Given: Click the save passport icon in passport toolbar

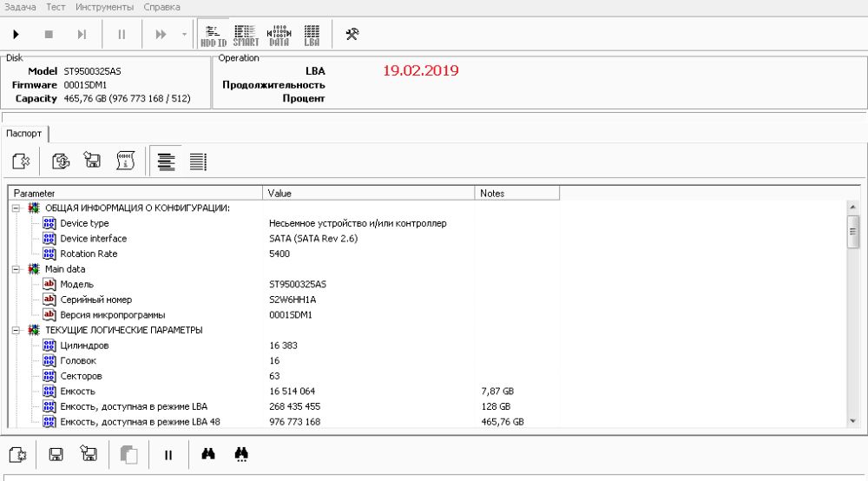Looking at the screenshot, I should tap(92, 161).
